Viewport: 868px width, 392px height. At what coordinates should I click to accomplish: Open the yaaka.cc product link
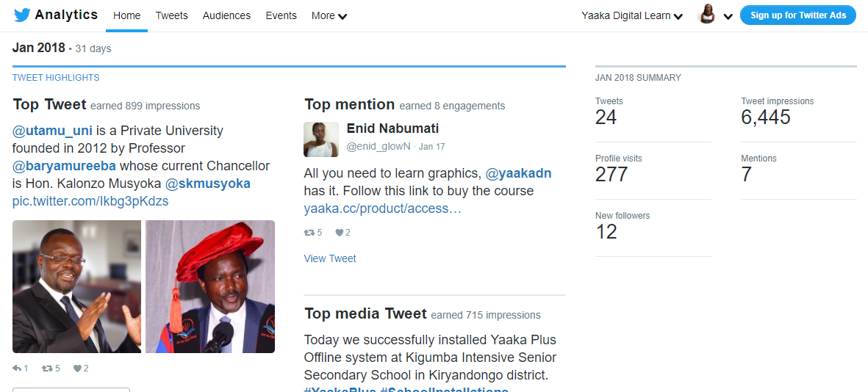[x=382, y=208]
